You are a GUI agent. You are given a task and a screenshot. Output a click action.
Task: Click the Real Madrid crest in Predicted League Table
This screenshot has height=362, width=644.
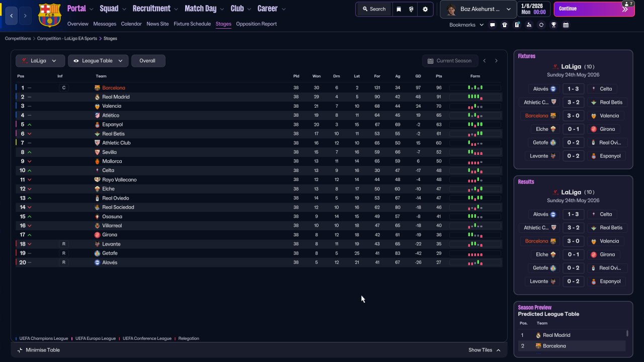pos(538,335)
